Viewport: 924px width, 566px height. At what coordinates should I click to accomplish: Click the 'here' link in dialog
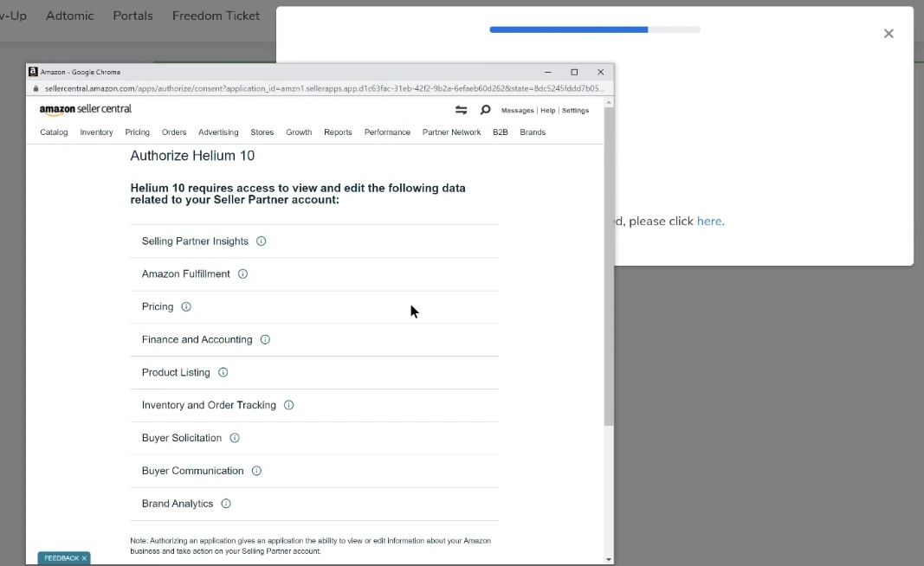709,222
